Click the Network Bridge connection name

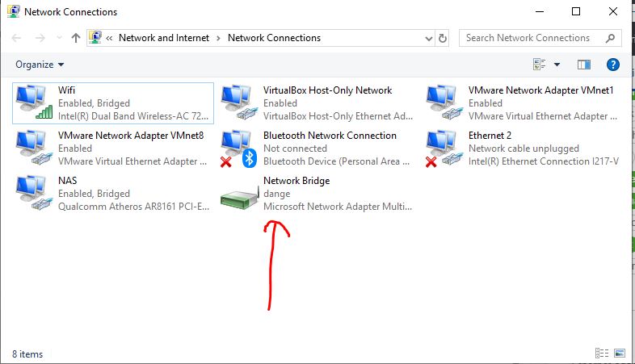point(296,181)
